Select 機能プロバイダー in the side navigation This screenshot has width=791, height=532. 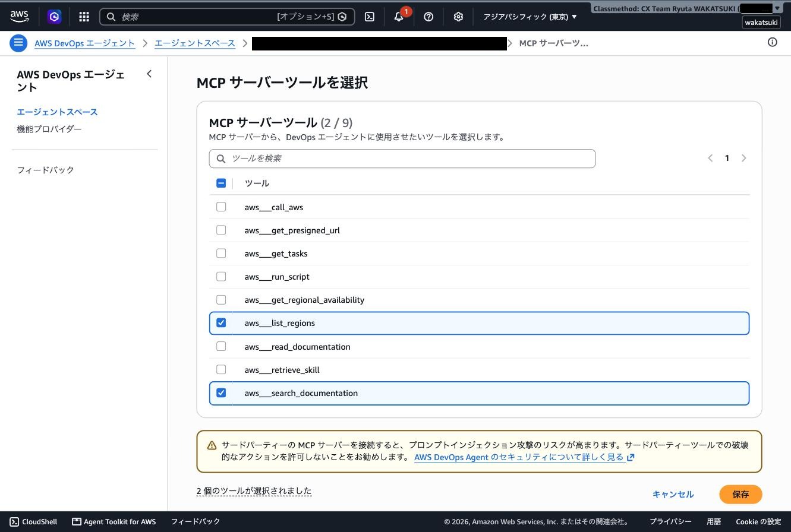coord(49,129)
